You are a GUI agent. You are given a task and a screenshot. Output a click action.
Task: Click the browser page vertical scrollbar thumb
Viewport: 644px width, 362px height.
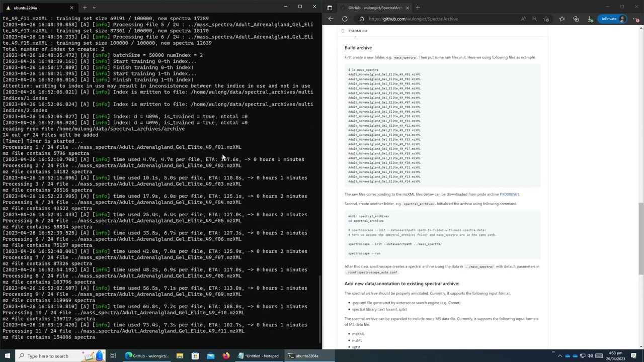pyautogui.click(x=641, y=239)
